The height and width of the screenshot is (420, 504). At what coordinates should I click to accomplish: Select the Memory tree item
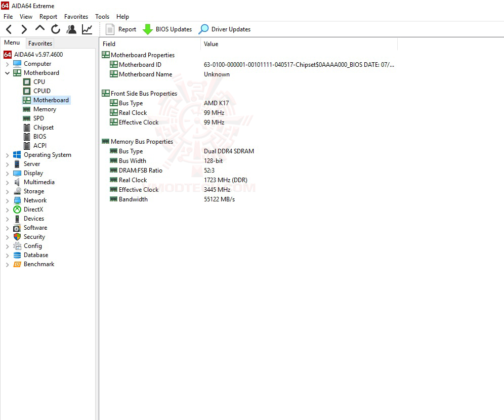[45, 109]
